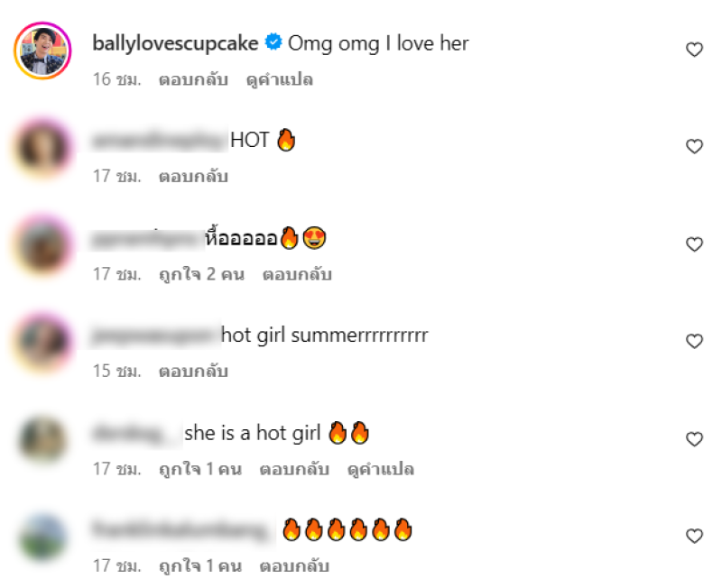Heart the "she is a hot girl" comment

pyautogui.click(x=694, y=439)
